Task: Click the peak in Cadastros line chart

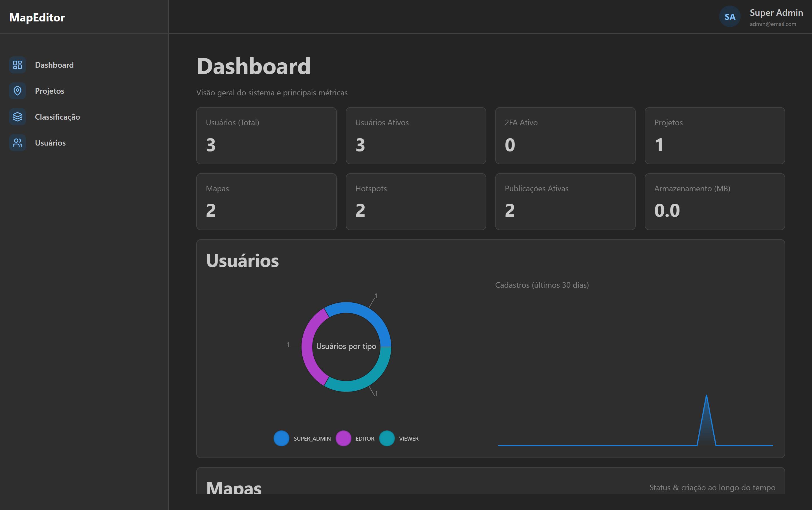Action: (706, 396)
